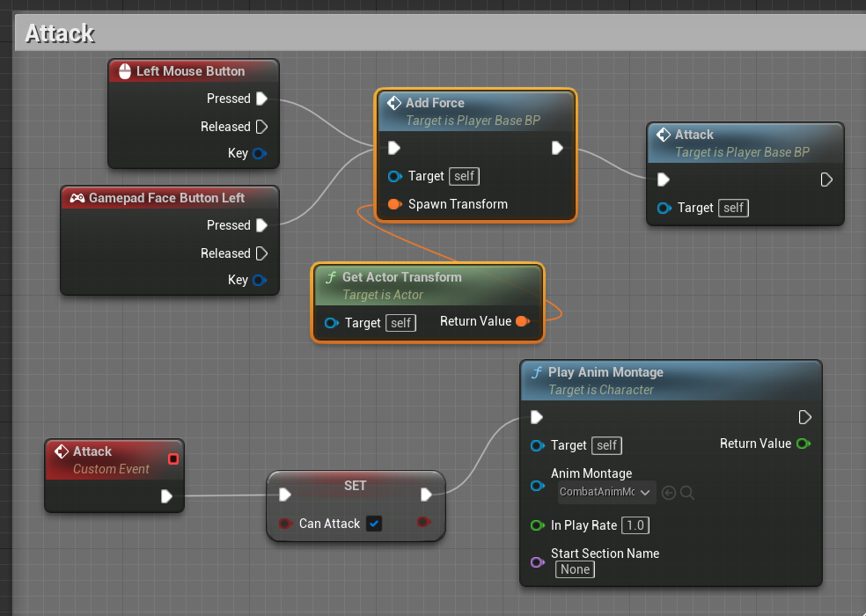Image resolution: width=866 pixels, height=616 pixels.
Task: Click SET node input exec pin
Action: (285, 495)
